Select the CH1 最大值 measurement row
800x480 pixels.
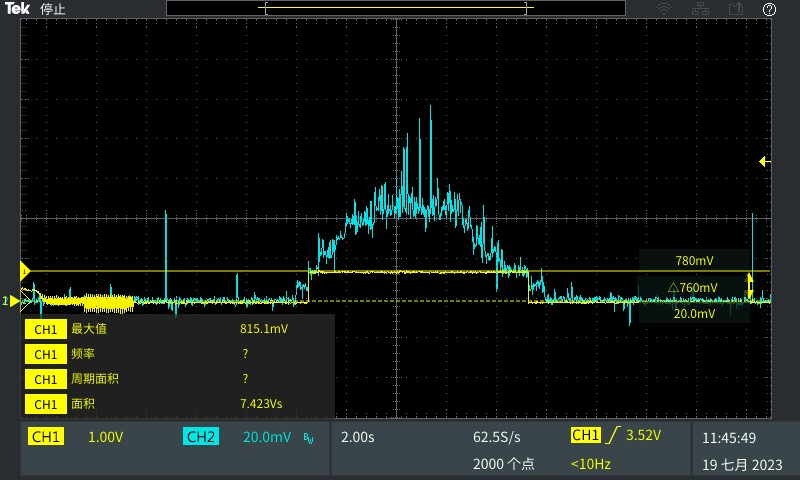pos(178,329)
